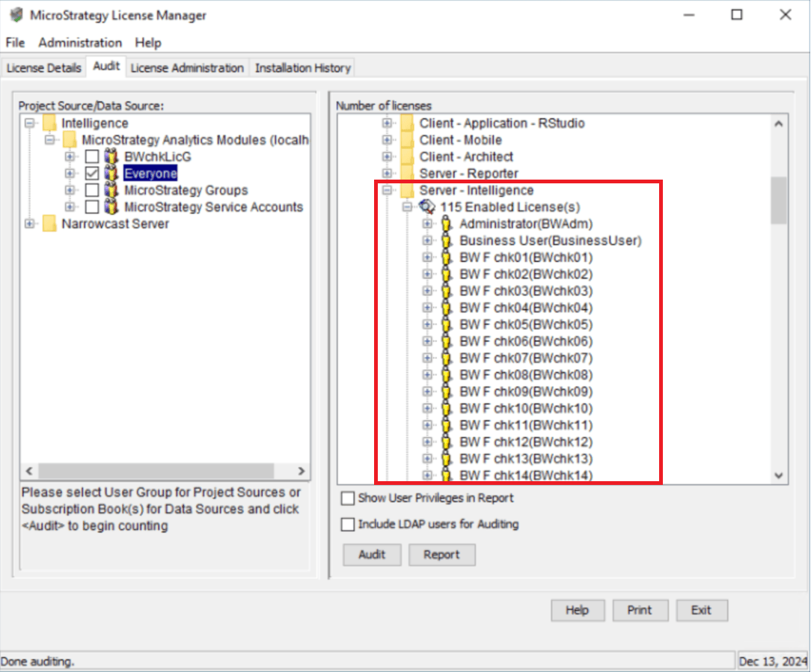811x672 pixels.
Task: Click the license list scroll down arrow
Action: point(778,475)
